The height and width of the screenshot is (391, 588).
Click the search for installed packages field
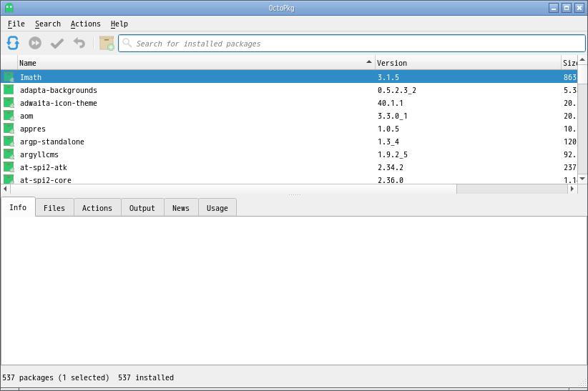(x=352, y=43)
